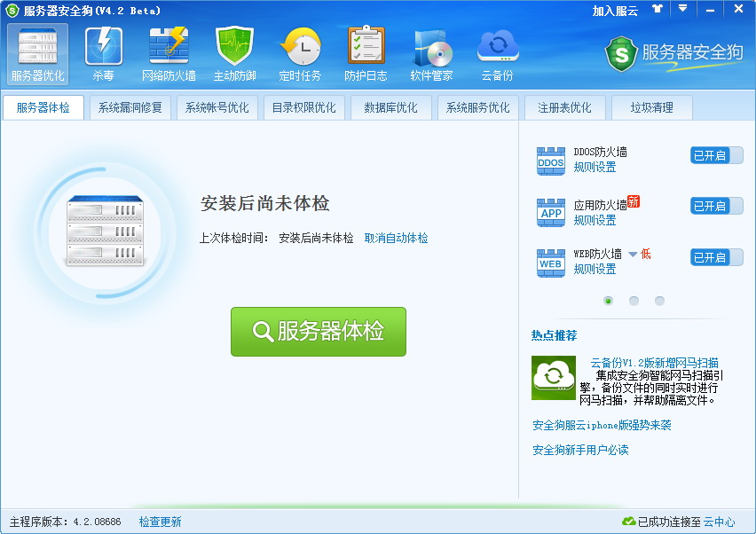756x534 pixels.
Task: Select the 主动防御 active defense shield icon
Action: 234,53
